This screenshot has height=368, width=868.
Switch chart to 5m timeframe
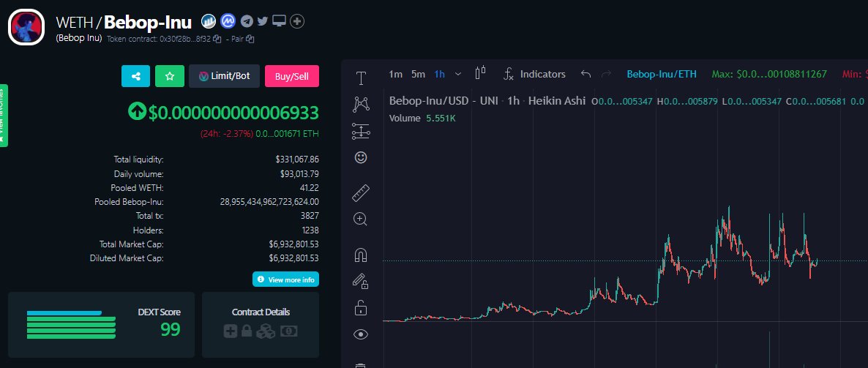tap(418, 74)
